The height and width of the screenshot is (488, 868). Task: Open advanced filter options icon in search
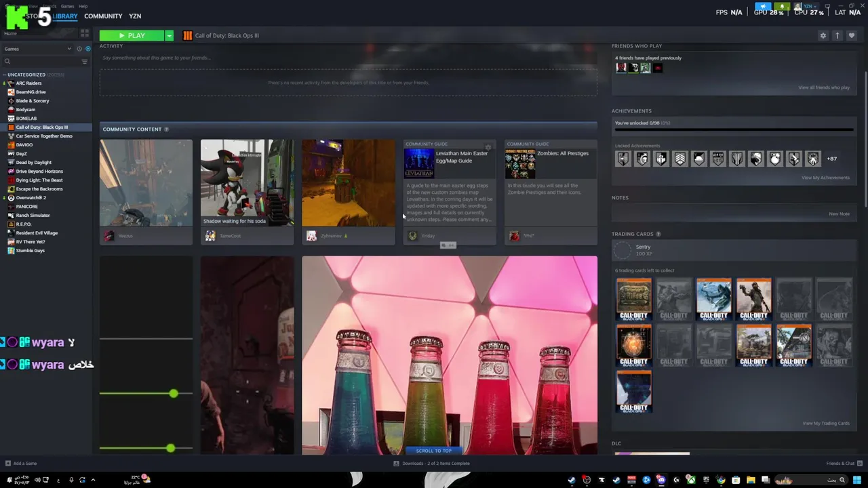(85, 62)
